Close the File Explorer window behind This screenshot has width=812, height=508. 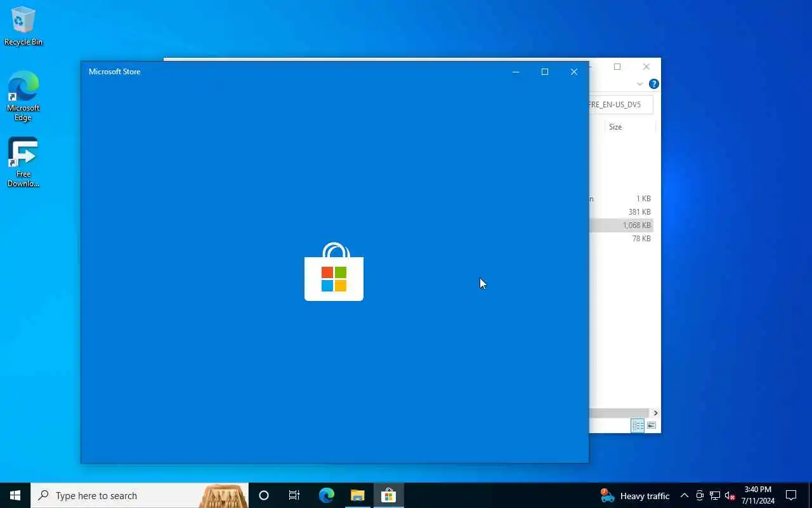click(x=646, y=67)
